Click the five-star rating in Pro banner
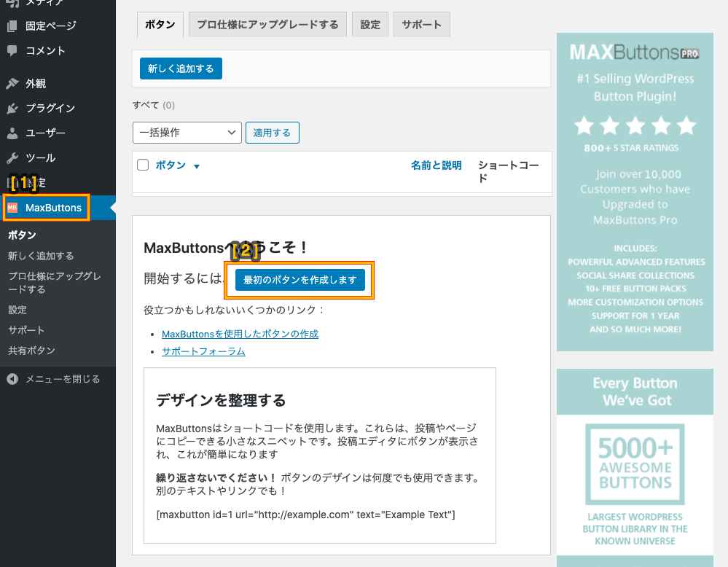Viewport: 728px width, 567px height. (x=635, y=126)
